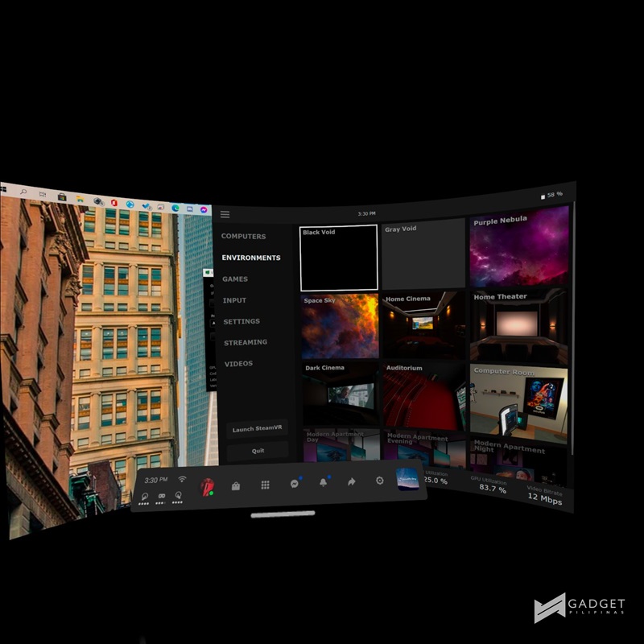644x644 pixels.
Task: Open the hamburger menu in Virtual Desktop
Action: pyautogui.click(x=225, y=214)
